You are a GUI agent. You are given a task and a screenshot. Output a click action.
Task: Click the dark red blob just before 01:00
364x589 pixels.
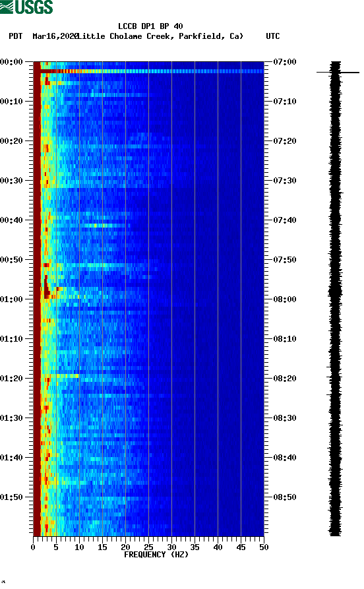click(x=46, y=288)
